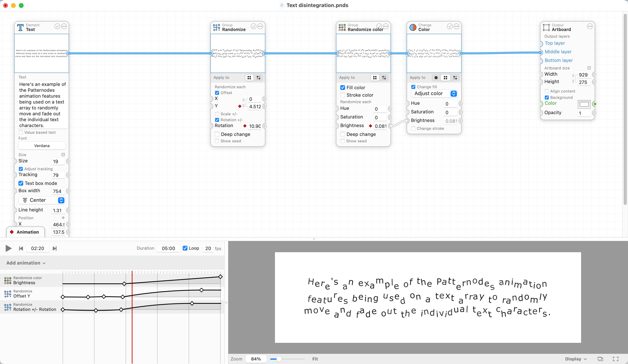Open the Animation tab
This screenshot has height=364, width=628.
[26, 232]
